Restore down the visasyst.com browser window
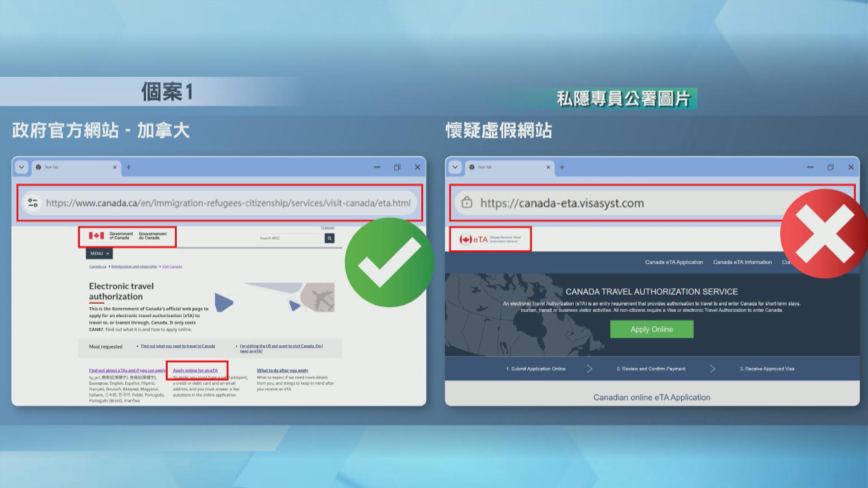Viewport: 868px width, 488px height. click(x=830, y=167)
